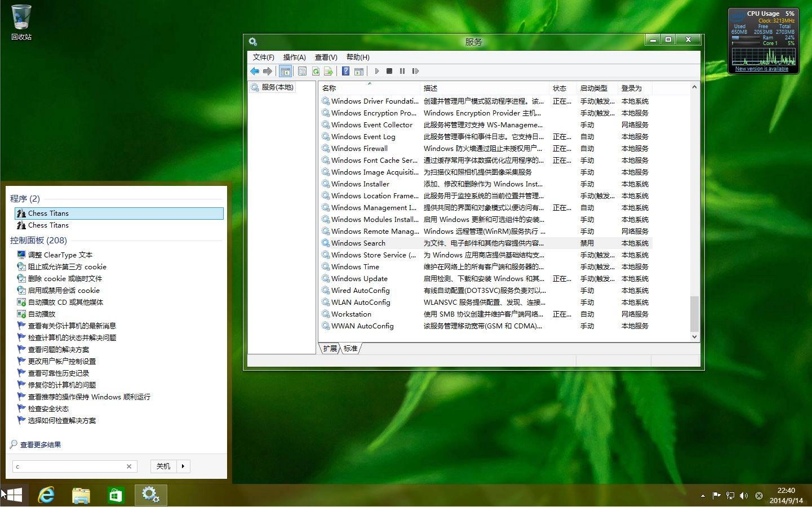Open Internet Explorer from taskbar

click(x=46, y=495)
